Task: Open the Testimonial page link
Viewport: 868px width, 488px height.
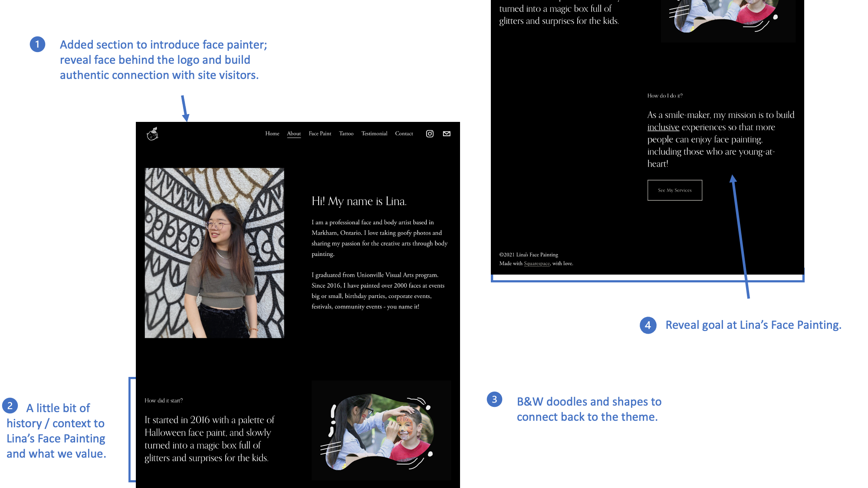Action: [x=374, y=134]
